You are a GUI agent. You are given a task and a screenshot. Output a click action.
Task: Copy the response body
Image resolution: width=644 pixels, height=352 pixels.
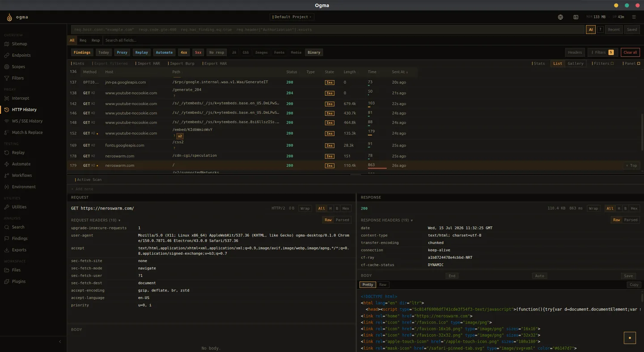point(634,285)
